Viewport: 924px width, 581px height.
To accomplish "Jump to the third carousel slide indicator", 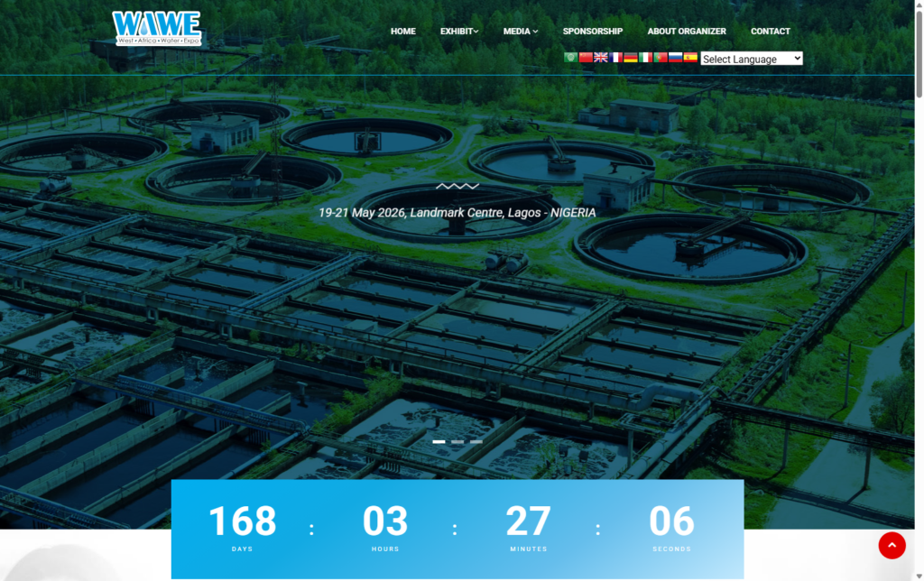I will 476,442.
